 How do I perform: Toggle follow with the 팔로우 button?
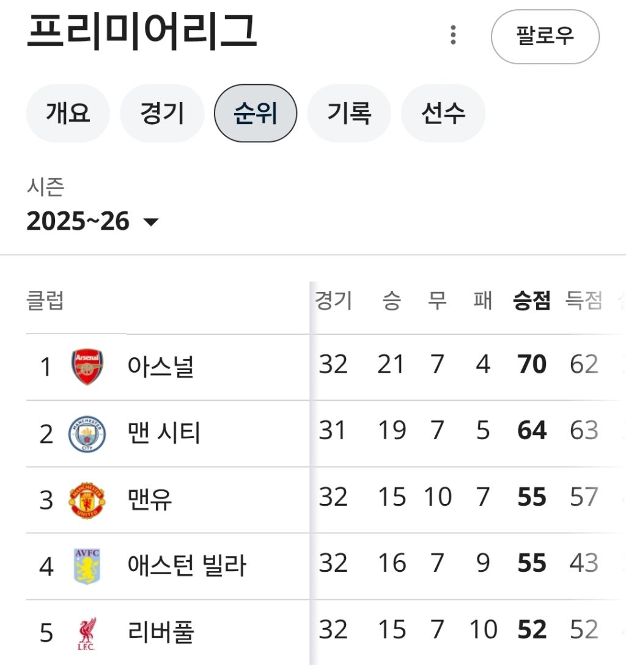click(x=546, y=37)
